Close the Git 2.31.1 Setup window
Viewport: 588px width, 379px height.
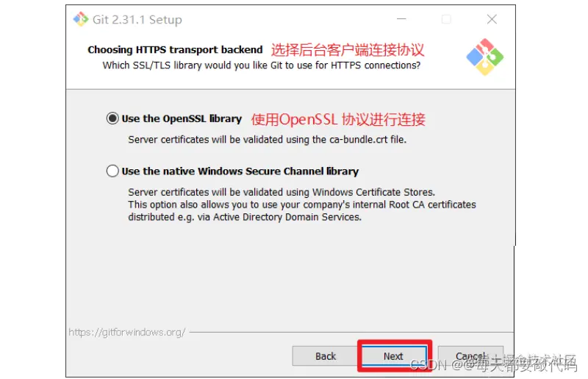point(492,19)
